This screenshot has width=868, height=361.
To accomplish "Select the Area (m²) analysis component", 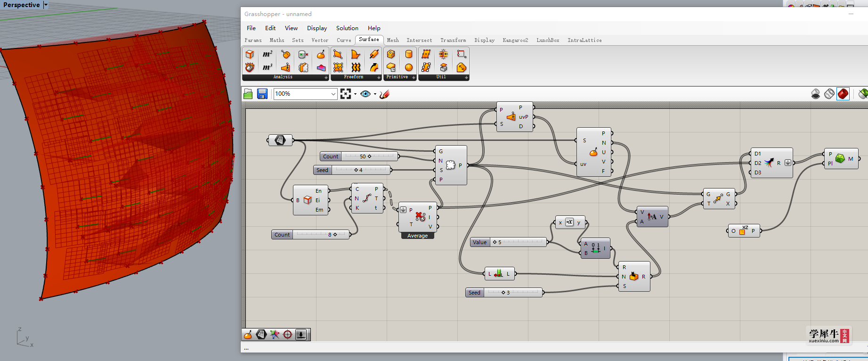I will (268, 54).
